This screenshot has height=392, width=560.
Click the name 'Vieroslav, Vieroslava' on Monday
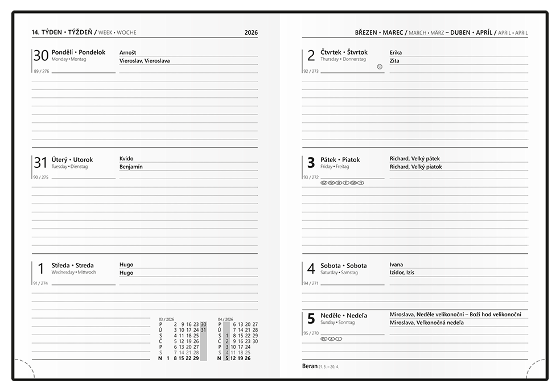(145, 60)
